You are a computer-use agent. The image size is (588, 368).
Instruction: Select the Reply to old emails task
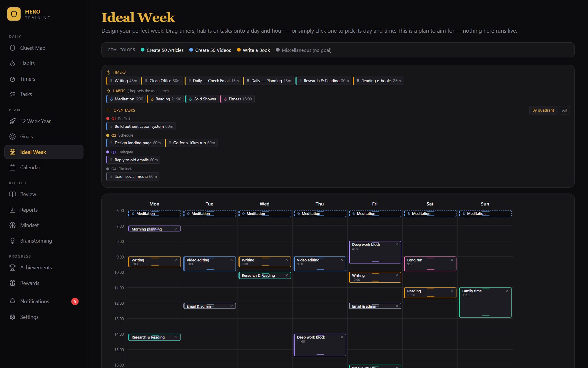(133, 160)
